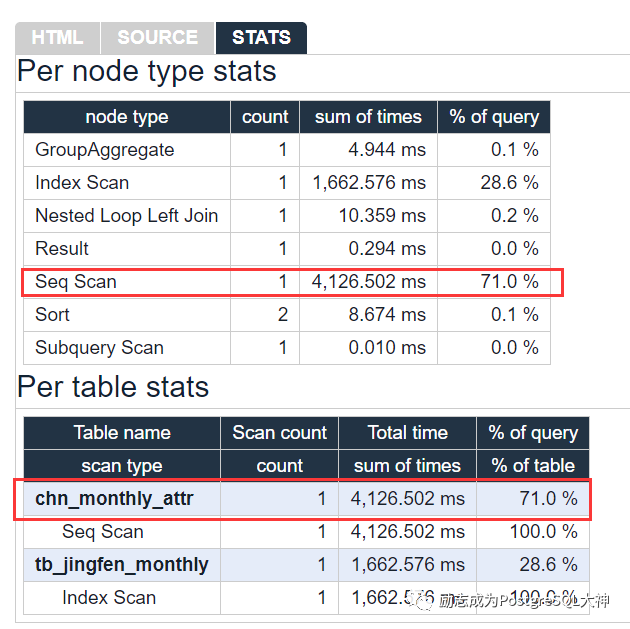This screenshot has height=629, width=630.
Task: Open the SOURCE tab
Action: (158, 38)
